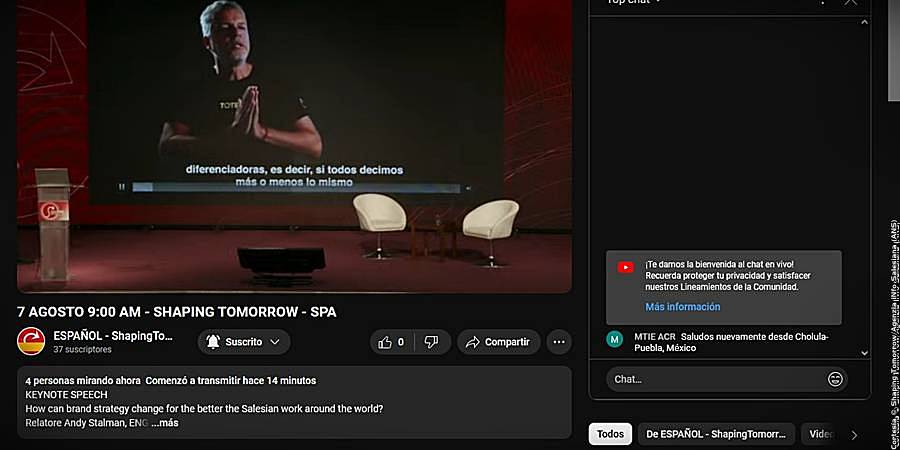This screenshot has height=450, width=900.
Task: Click the projected video progress bar
Action: (x=296, y=187)
